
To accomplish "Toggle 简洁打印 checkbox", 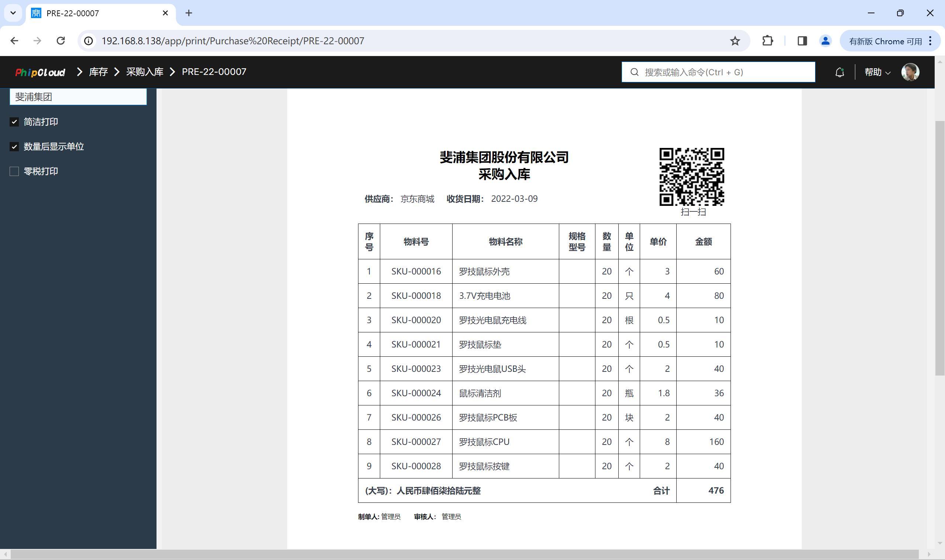I will (14, 122).
